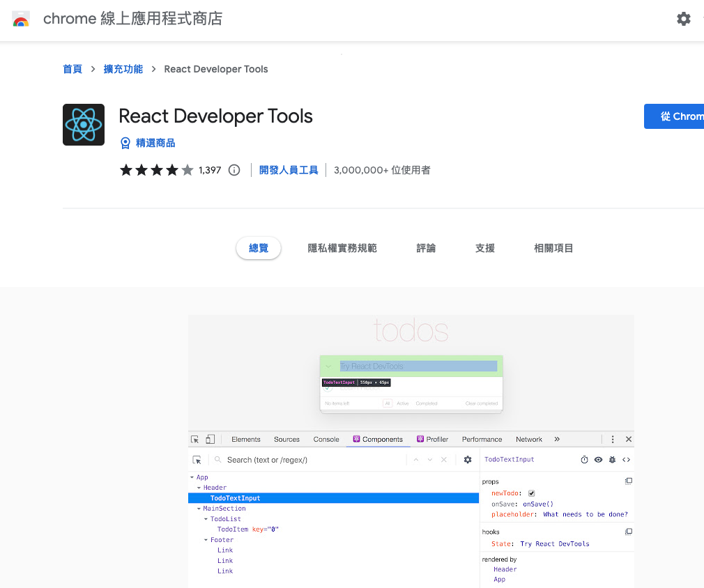Collapse the Footer tree node
Image resolution: width=704 pixels, height=588 pixels.
[206, 540]
